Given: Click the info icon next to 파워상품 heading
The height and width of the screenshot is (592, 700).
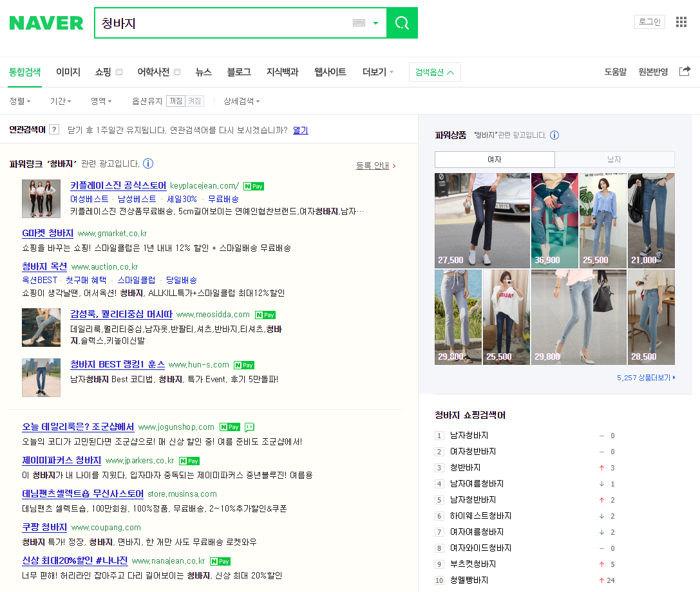Looking at the screenshot, I should pos(554,135).
